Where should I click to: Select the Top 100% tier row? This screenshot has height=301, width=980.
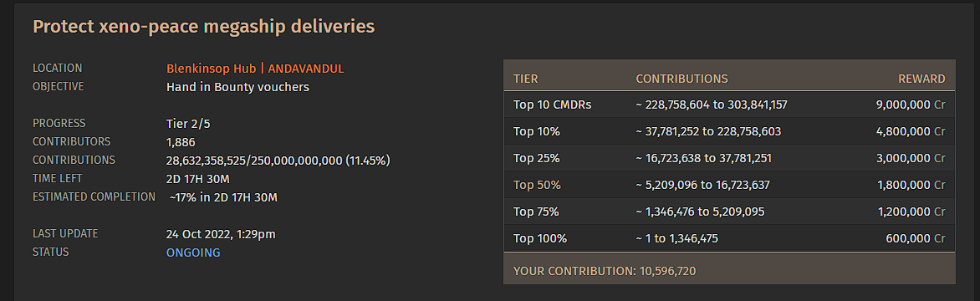point(729,238)
